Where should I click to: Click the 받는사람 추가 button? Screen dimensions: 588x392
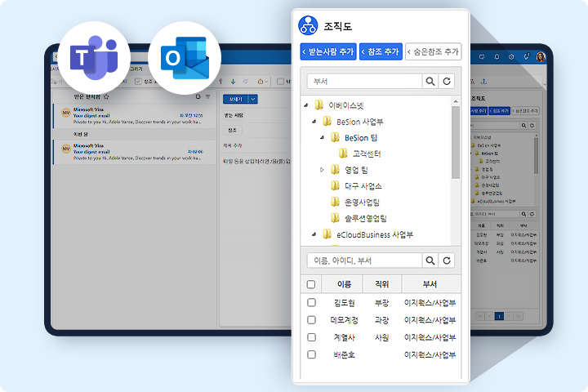pos(328,51)
